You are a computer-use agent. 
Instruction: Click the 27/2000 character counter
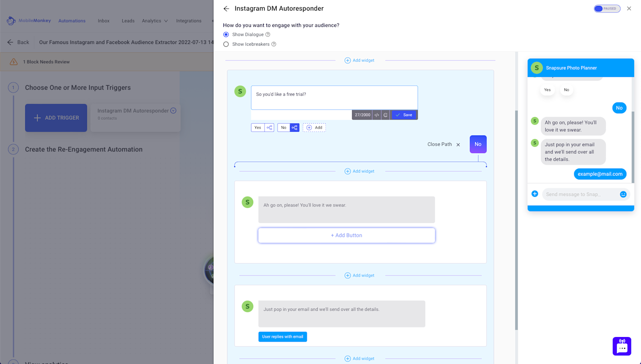tap(362, 115)
